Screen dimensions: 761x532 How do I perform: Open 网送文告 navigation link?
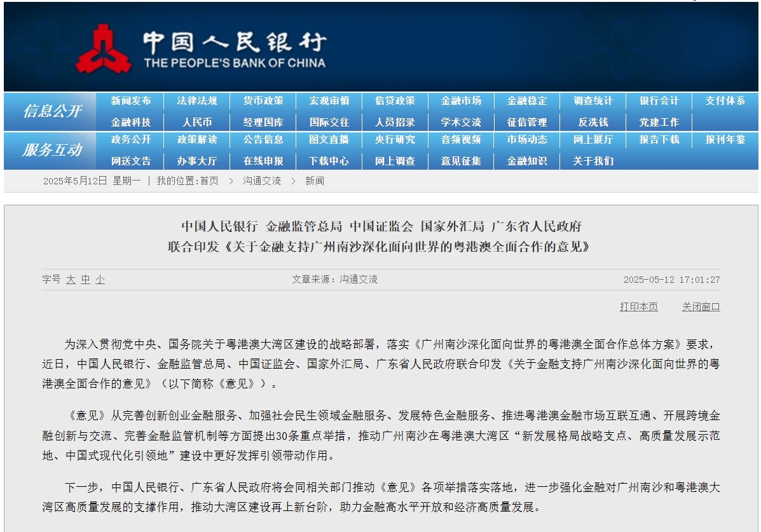(130, 161)
